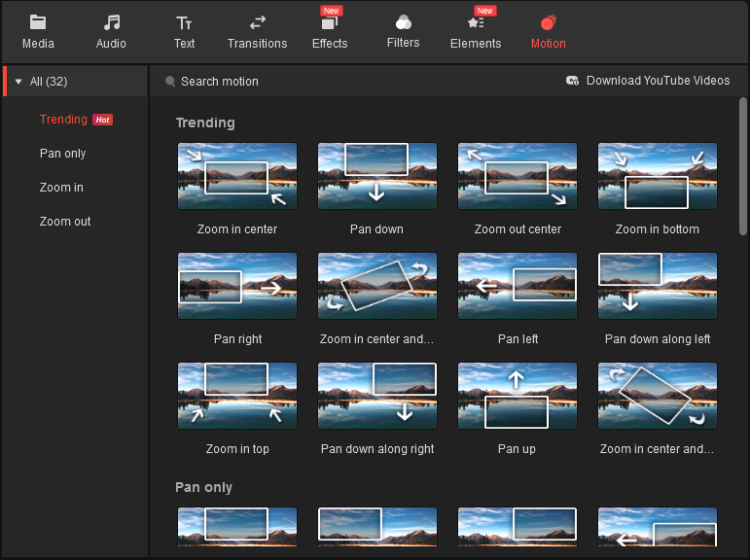
Task: Select the Zoom in center preset thumbnail
Action: click(237, 176)
